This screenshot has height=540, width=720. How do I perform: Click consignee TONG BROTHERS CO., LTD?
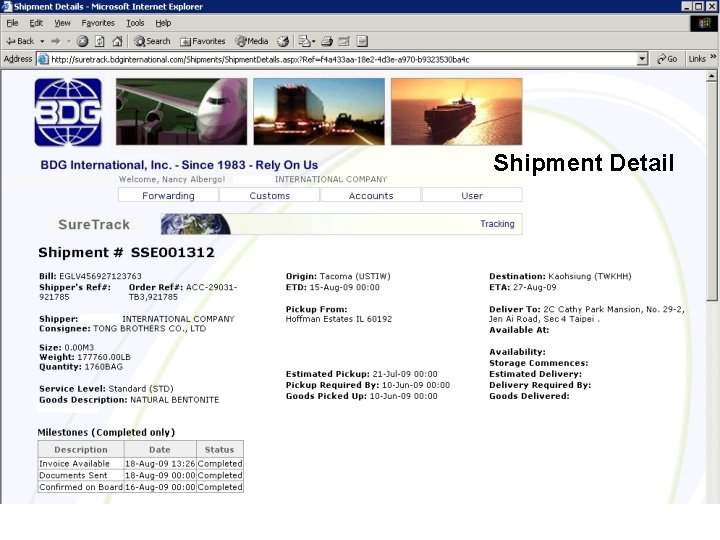(x=149, y=328)
